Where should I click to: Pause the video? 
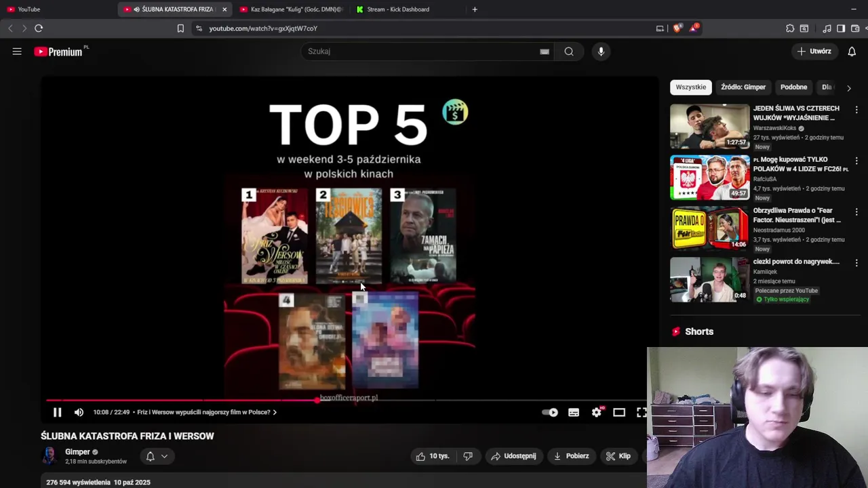[x=58, y=412]
